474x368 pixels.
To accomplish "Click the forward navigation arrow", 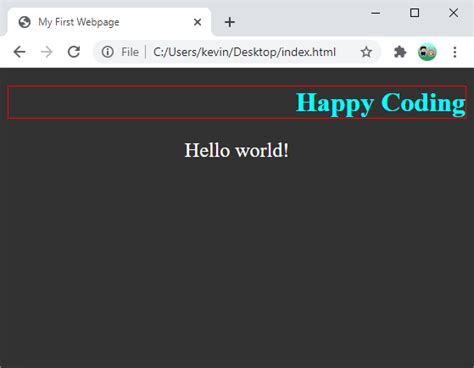I will click(47, 52).
